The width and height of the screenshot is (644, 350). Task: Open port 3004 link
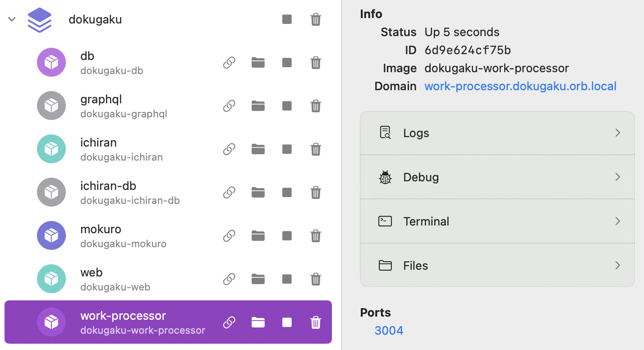click(389, 331)
